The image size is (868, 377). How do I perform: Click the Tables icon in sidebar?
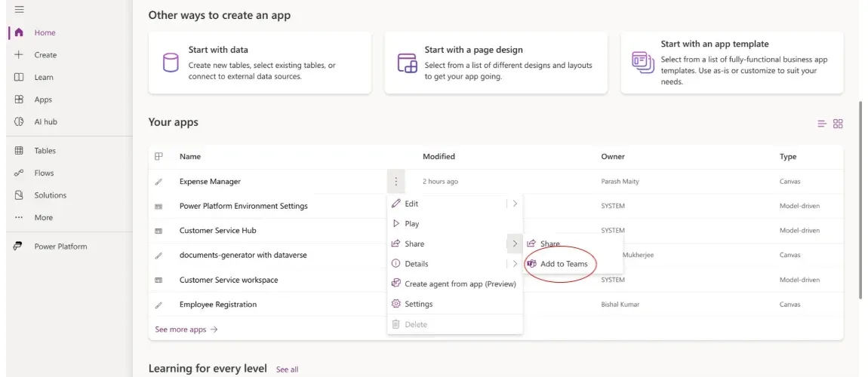click(19, 150)
